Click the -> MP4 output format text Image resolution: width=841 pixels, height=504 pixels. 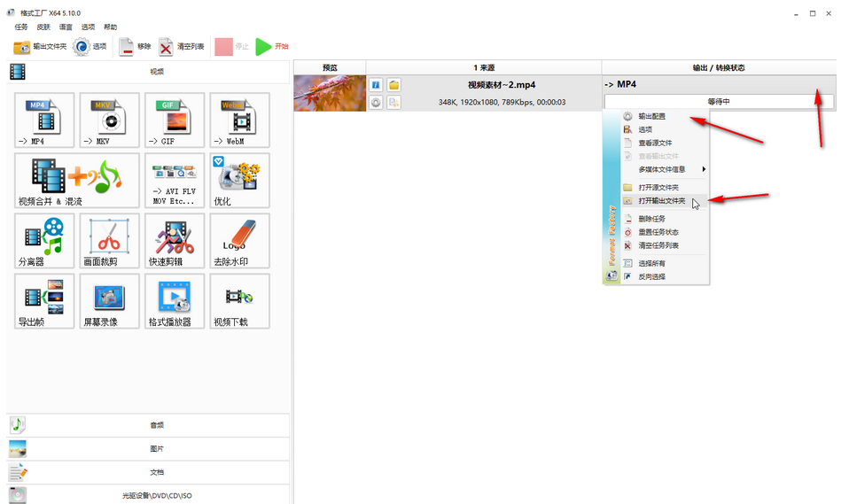point(620,84)
